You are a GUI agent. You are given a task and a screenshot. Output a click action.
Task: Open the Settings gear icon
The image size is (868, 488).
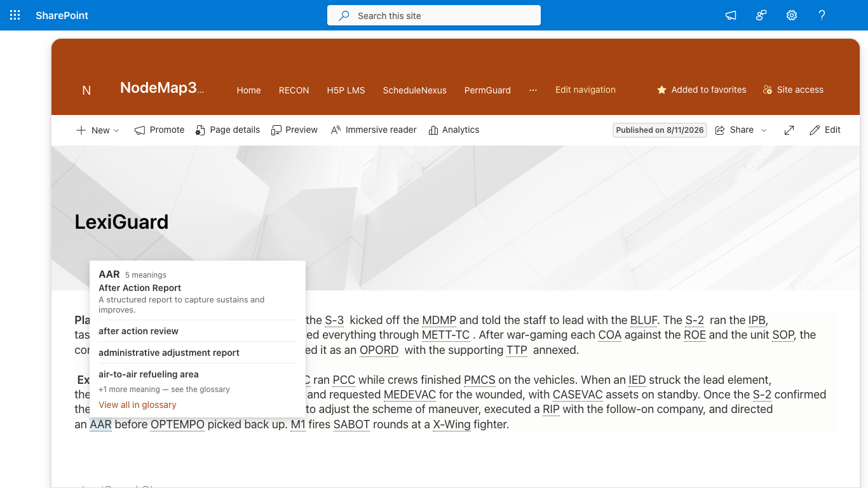click(x=792, y=15)
